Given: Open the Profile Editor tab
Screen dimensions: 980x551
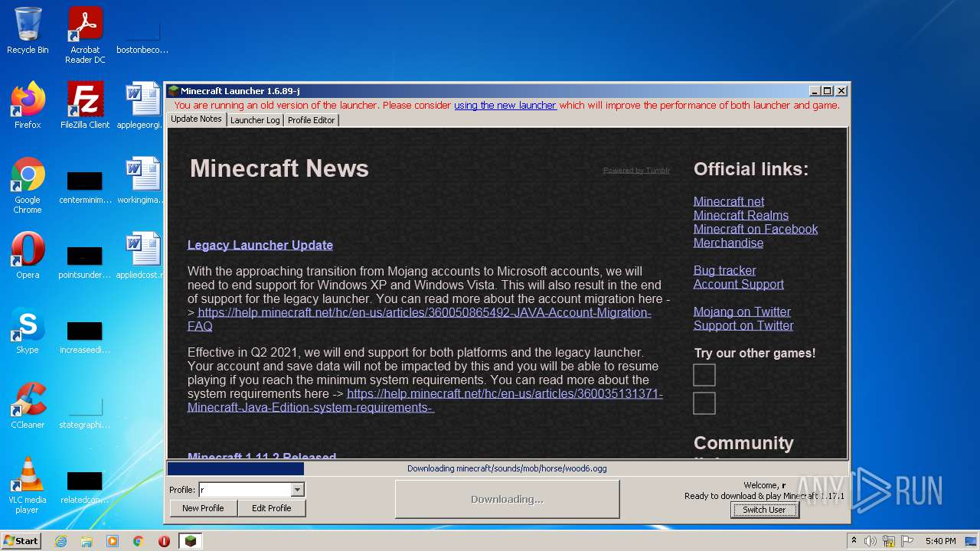Looking at the screenshot, I should pos(311,120).
